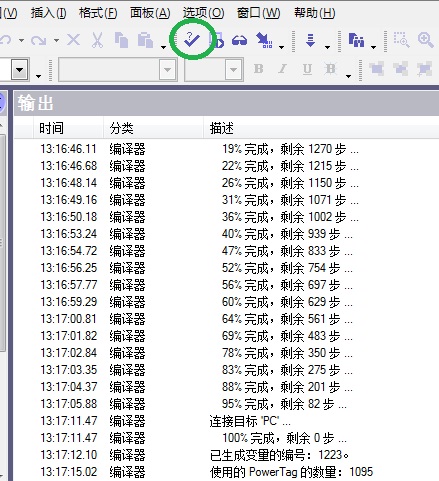Click the third grayed arrange objects icon
Image resolution: width=439 pixels, height=481 pixels.
[424, 69]
